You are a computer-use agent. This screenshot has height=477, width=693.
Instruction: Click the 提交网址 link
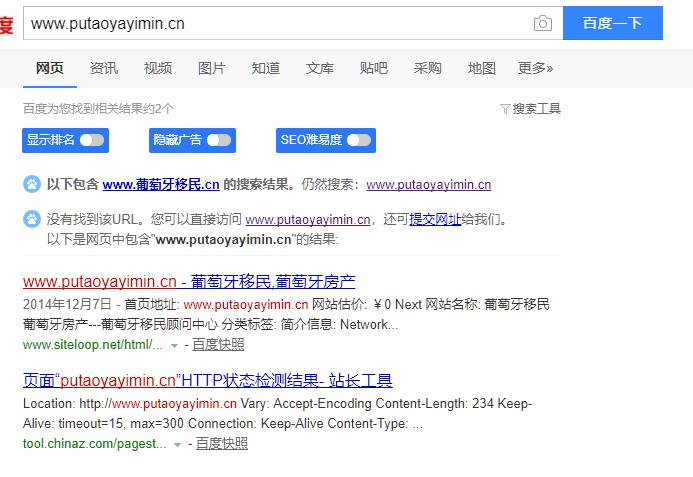point(435,219)
